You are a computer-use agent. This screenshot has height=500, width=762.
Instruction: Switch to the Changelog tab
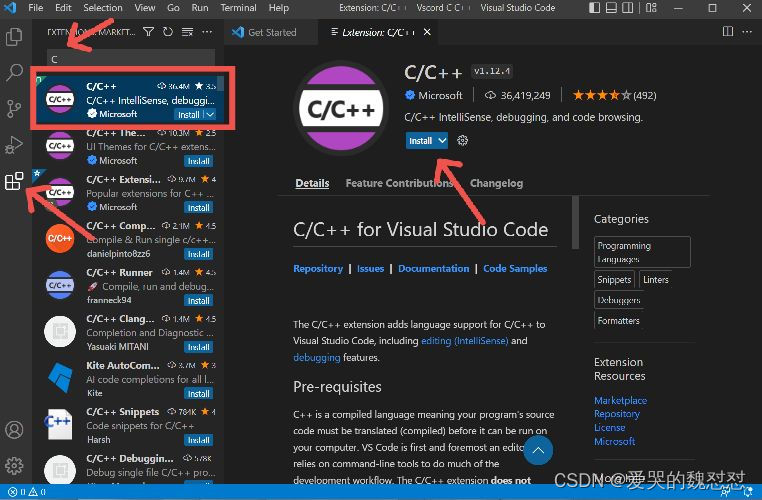pyautogui.click(x=496, y=183)
